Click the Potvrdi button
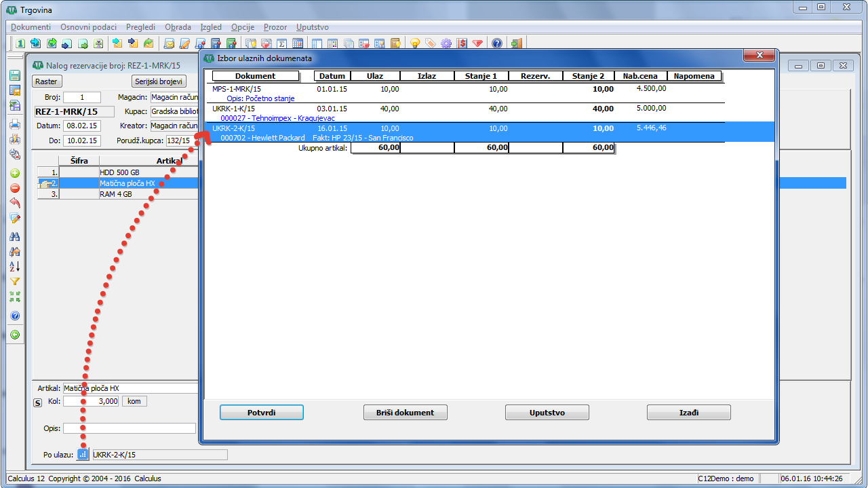 (261, 413)
